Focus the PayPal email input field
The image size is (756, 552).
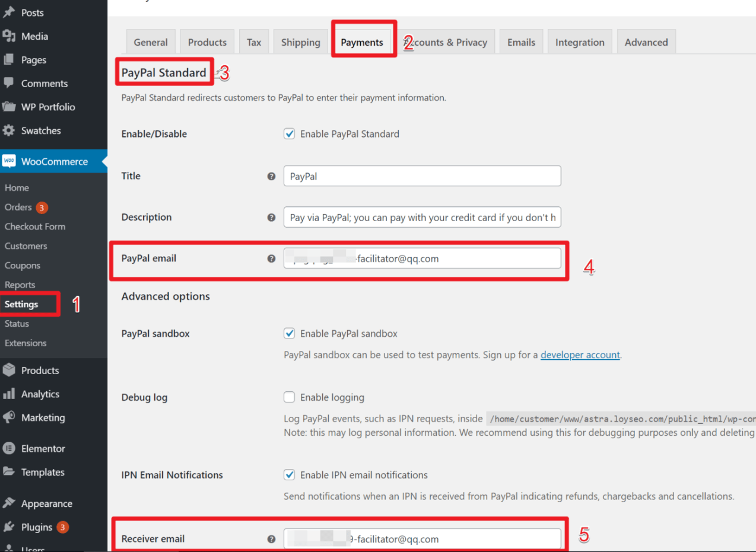(423, 259)
